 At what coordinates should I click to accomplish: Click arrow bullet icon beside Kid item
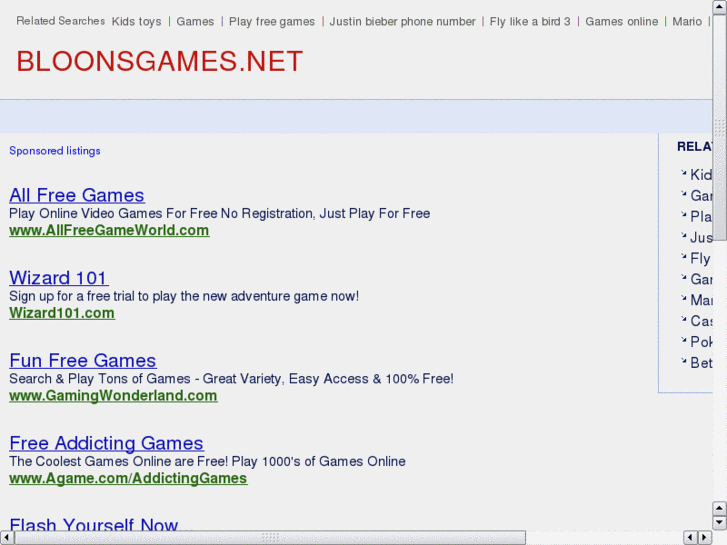(683, 173)
